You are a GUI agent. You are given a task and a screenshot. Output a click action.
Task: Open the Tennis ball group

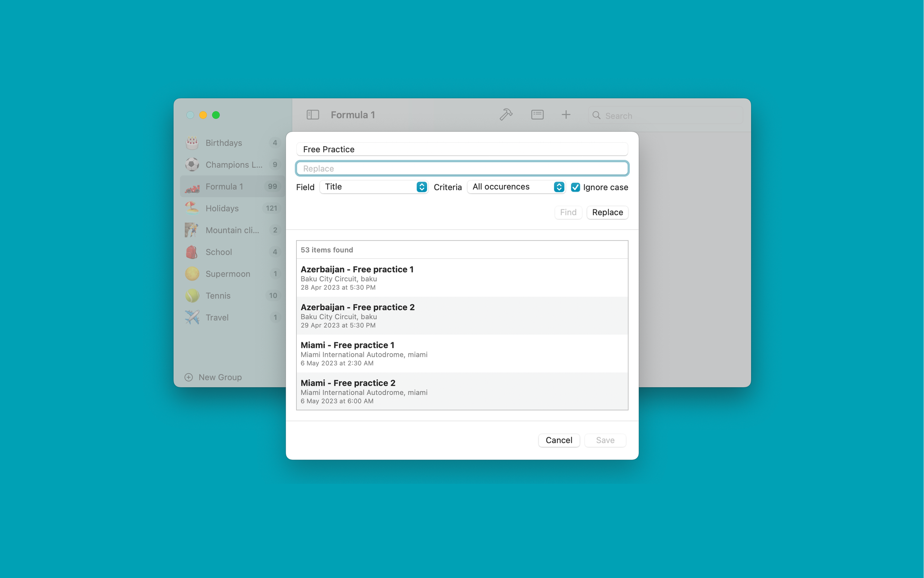pos(192,295)
